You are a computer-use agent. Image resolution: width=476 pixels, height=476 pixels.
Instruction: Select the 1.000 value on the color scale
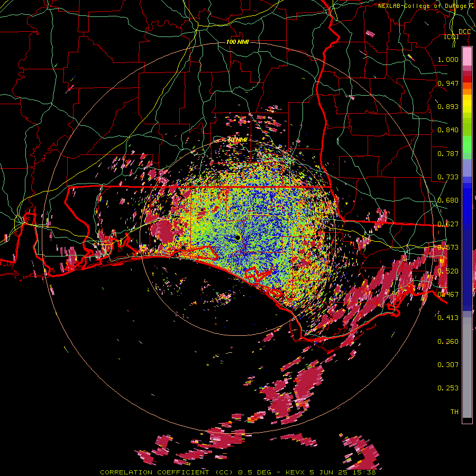point(448,59)
